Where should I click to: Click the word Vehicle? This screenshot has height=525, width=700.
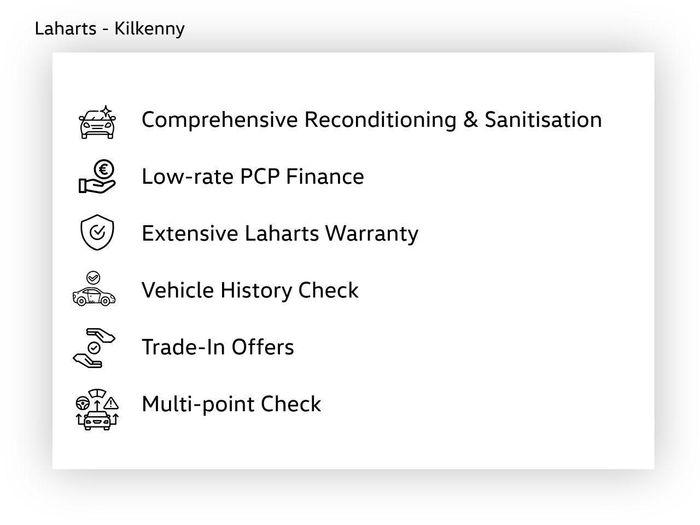(178, 290)
